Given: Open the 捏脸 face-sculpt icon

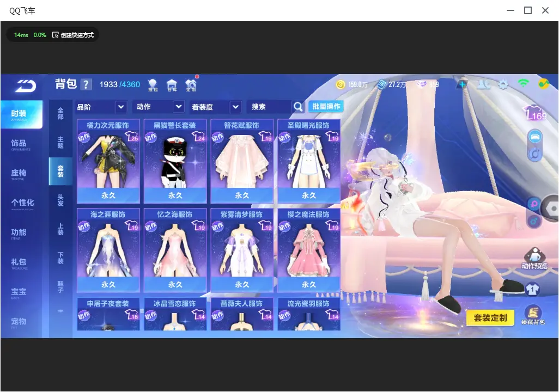Looking at the screenshot, I should coord(153,85).
